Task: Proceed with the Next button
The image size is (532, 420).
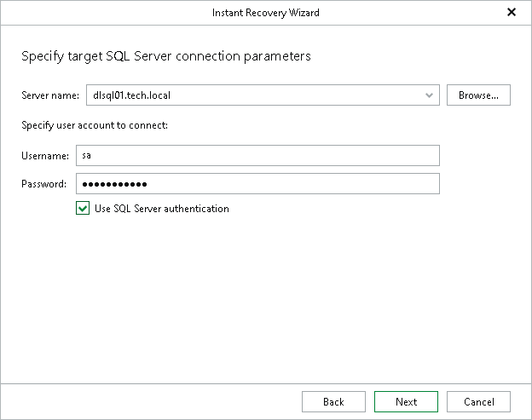Action: (406, 402)
